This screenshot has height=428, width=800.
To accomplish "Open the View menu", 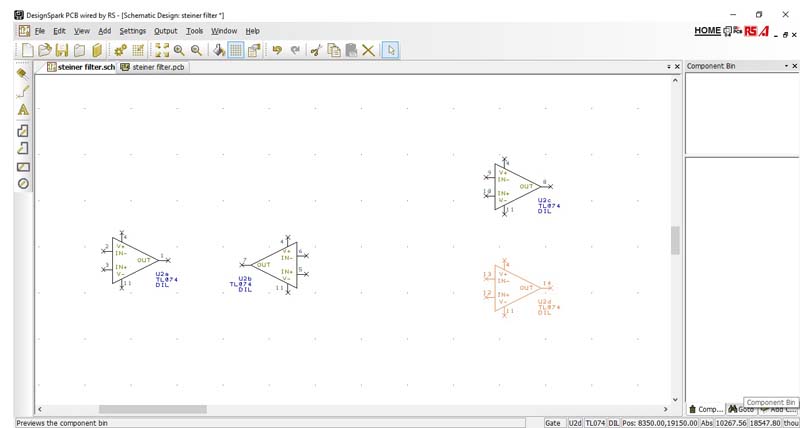I will (x=82, y=31).
